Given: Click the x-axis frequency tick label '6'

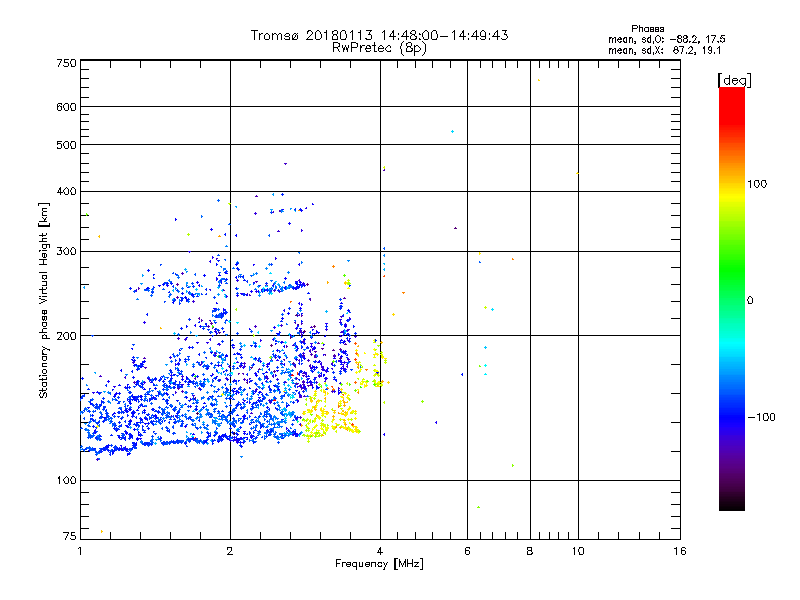Looking at the screenshot, I should [467, 551].
